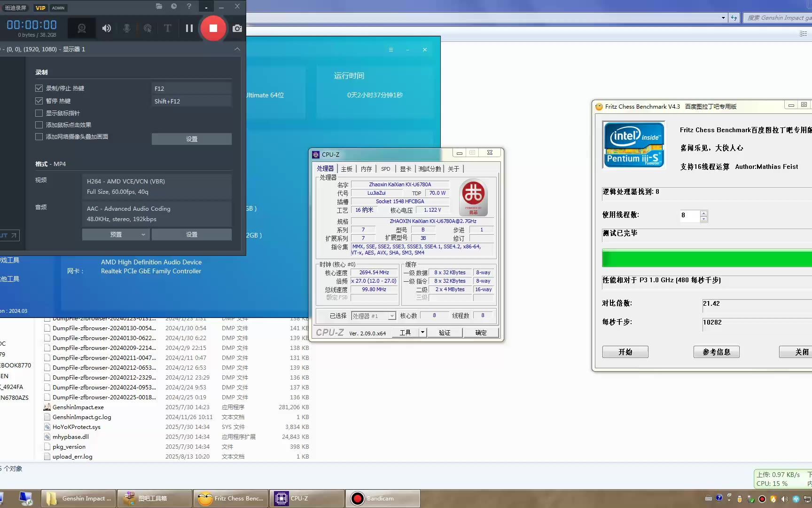Change the Explorer view mode icon
The height and width of the screenshot is (508, 812).
[803, 34]
